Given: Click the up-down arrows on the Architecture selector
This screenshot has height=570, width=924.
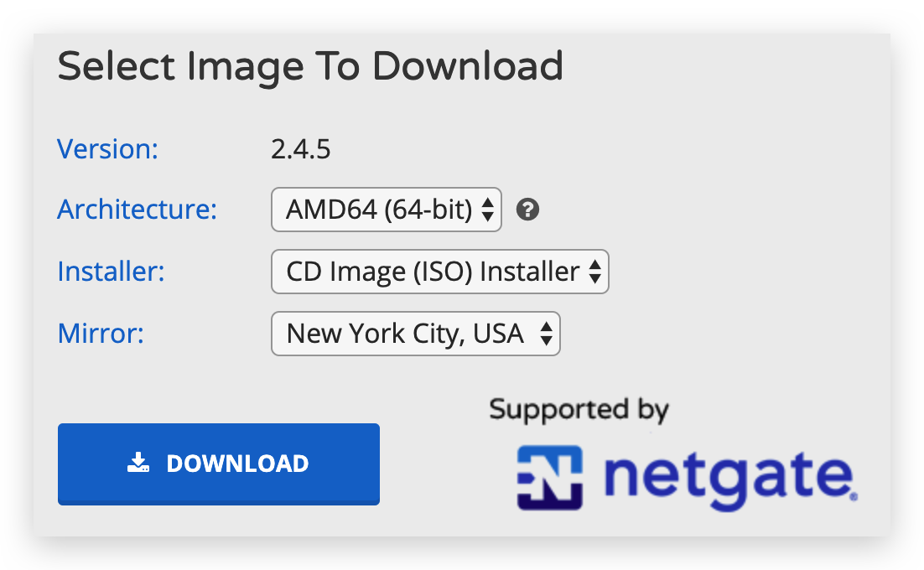Looking at the screenshot, I should pyautogui.click(x=487, y=210).
